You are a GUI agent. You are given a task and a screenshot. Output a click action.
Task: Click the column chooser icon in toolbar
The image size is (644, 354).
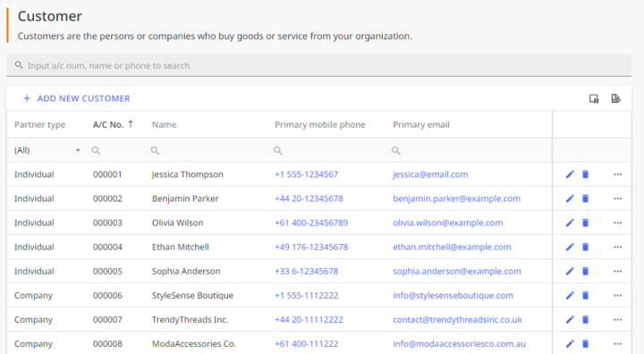point(594,98)
